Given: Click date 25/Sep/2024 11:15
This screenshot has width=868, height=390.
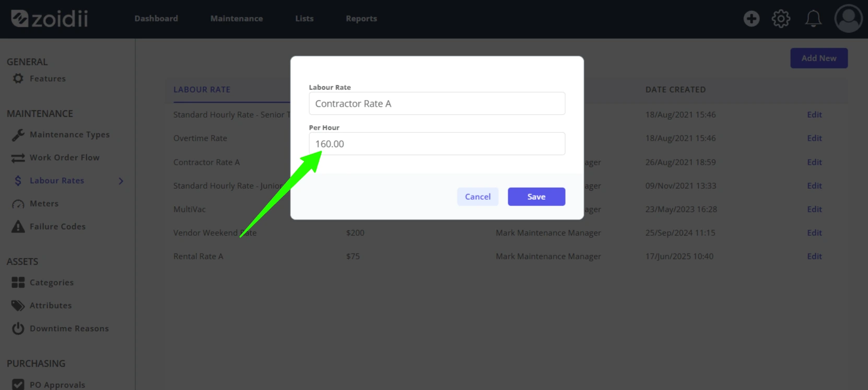Looking at the screenshot, I should 680,233.
